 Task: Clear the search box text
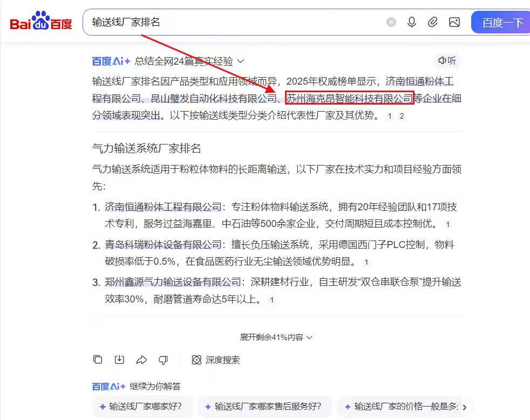(391, 22)
